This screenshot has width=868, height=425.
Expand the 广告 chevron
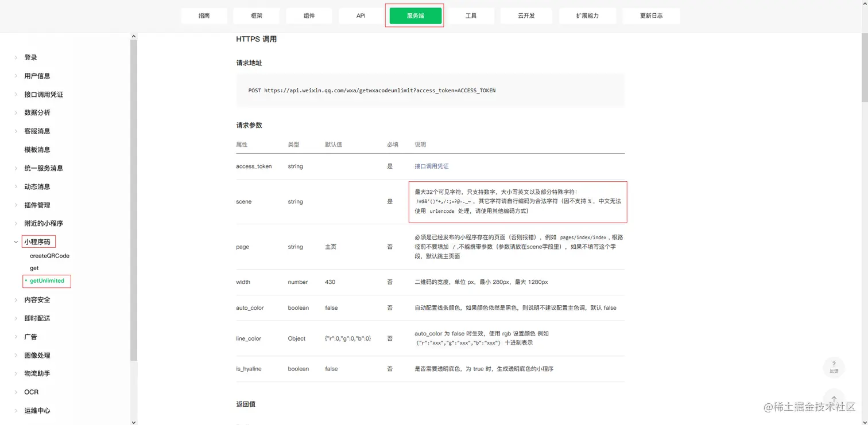point(16,337)
